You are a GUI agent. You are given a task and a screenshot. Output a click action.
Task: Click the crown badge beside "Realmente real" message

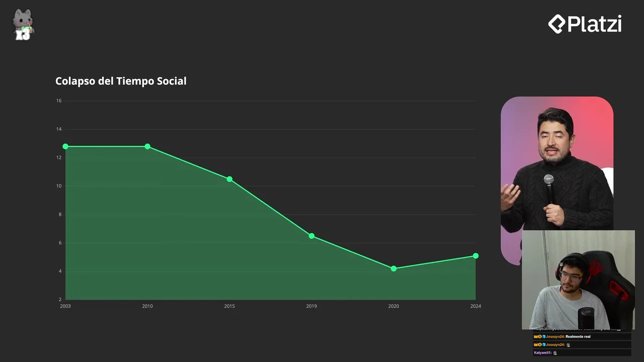coord(536,337)
